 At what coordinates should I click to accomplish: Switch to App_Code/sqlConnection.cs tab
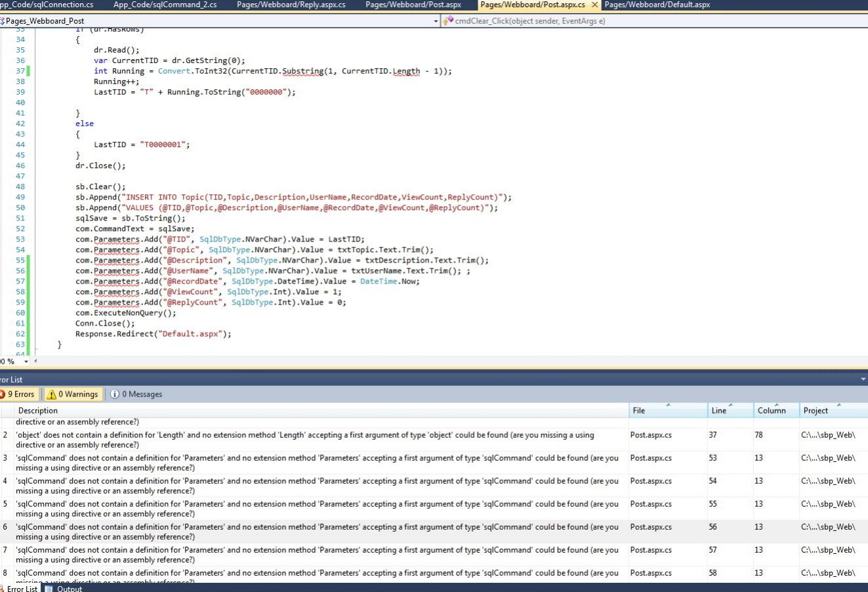coord(46,5)
